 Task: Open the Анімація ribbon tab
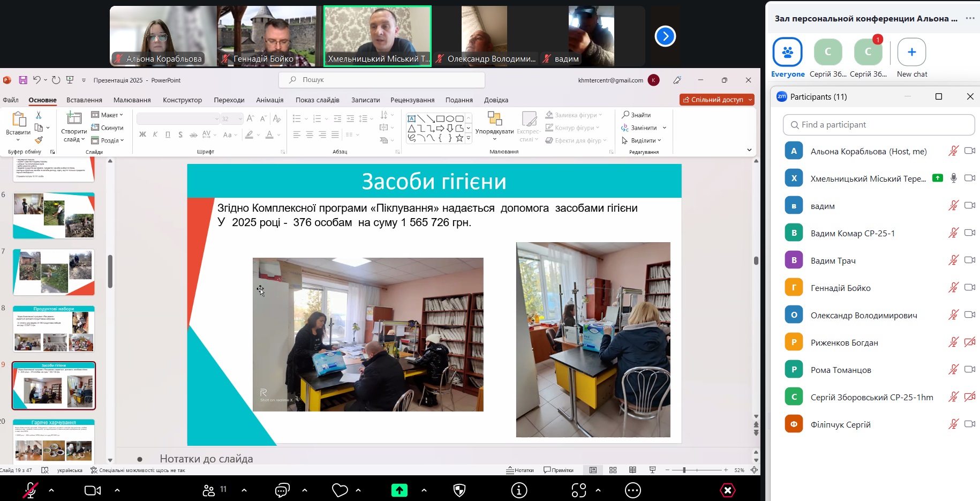(x=269, y=100)
